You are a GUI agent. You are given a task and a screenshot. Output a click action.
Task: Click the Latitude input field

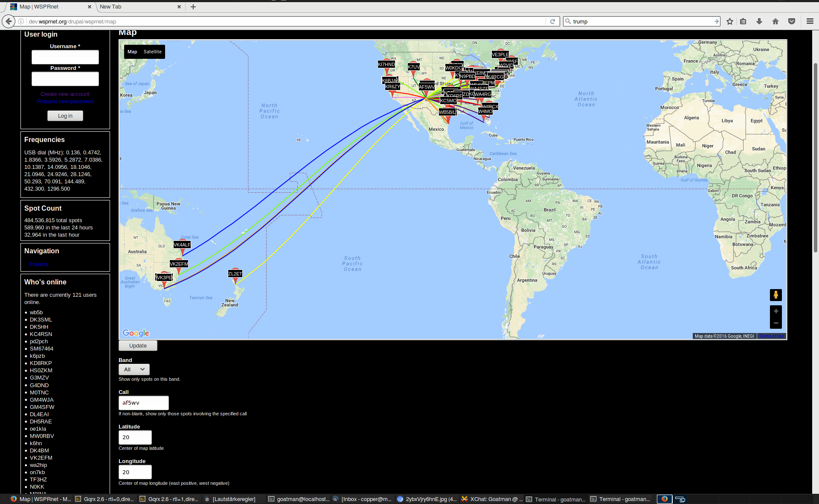tap(135, 437)
